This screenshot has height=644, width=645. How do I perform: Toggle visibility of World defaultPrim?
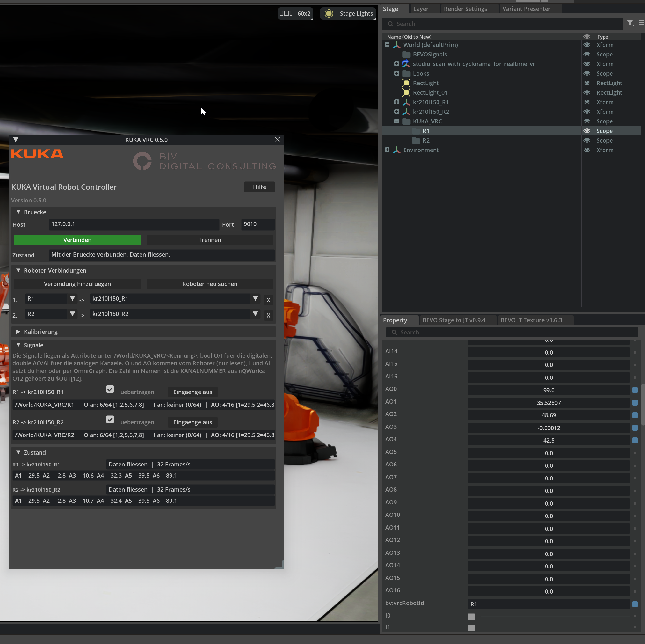[x=587, y=45]
